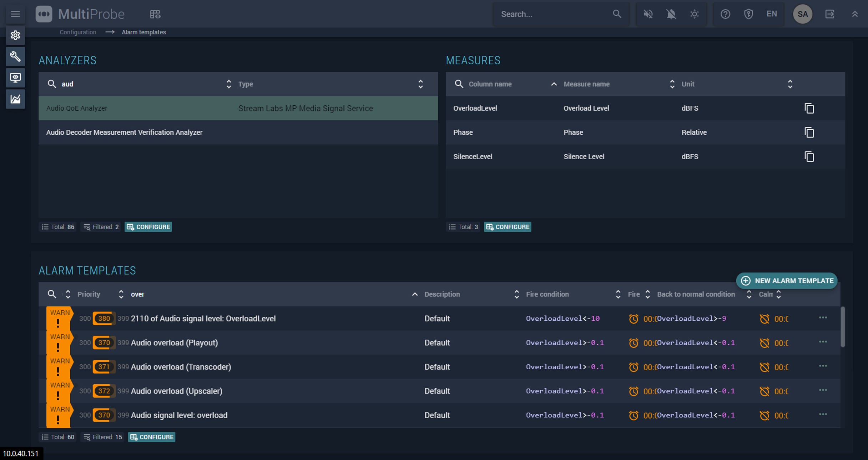Go to Configuration breadcrumb
Image resolution: width=868 pixels, height=460 pixels.
(78, 32)
